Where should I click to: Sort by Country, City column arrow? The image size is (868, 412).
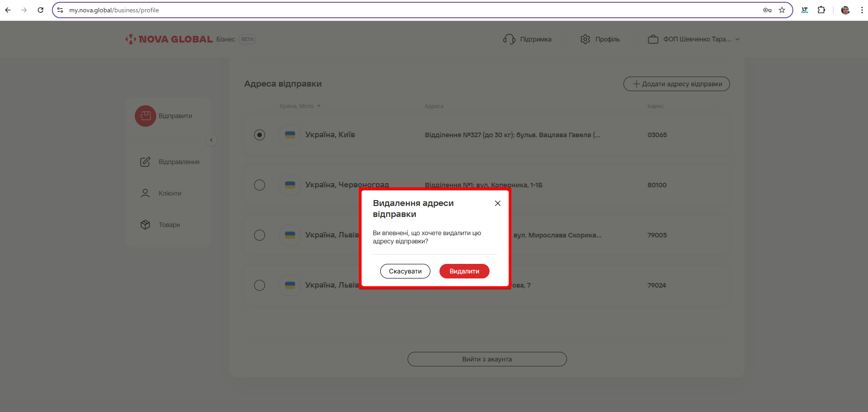(x=319, y=106)
